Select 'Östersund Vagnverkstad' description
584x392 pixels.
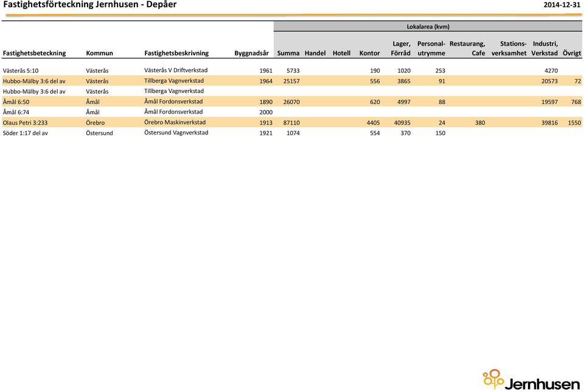(x=176, y=132)
